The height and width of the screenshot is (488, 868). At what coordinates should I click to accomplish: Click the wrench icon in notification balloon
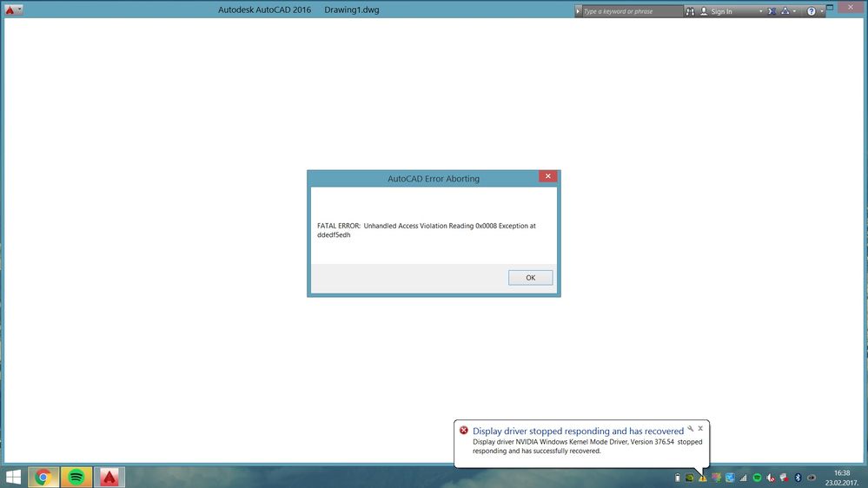690,428
